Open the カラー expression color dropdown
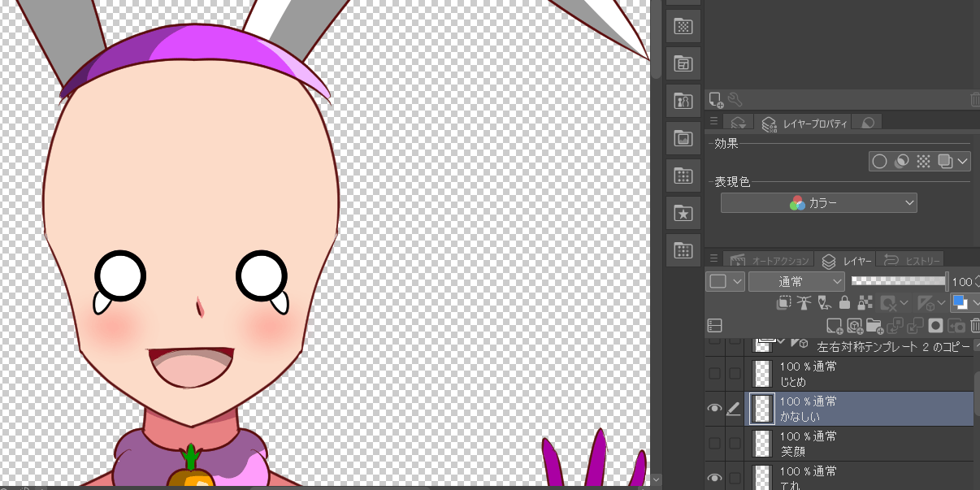This screenshot has width=980, height=490. click(x=818, y=203)
